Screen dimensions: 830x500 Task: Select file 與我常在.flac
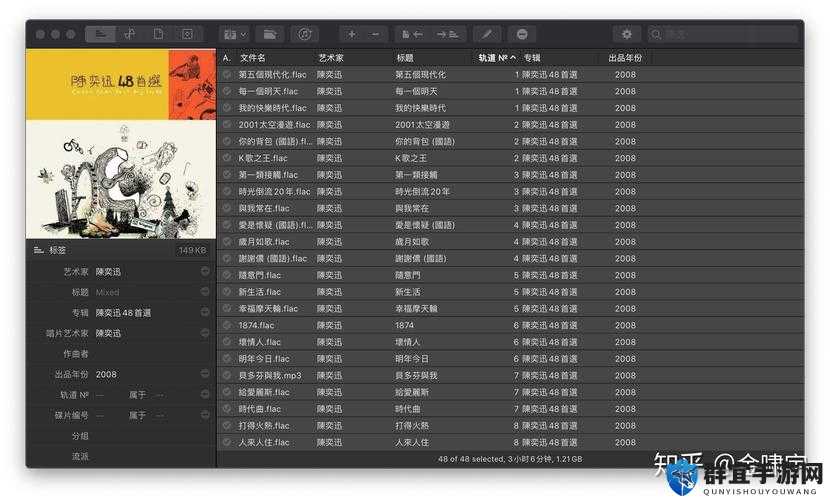pyautogui.click(x=264, y=208)
